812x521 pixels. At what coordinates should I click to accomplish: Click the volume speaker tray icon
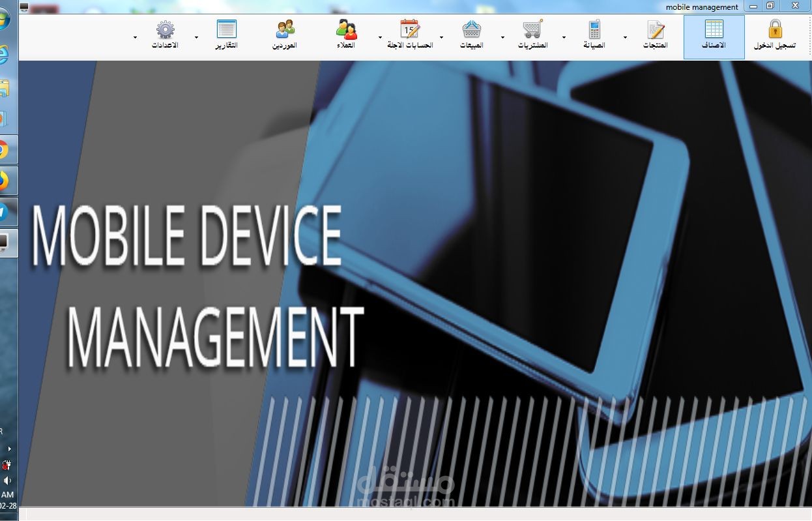pos(7,481)
